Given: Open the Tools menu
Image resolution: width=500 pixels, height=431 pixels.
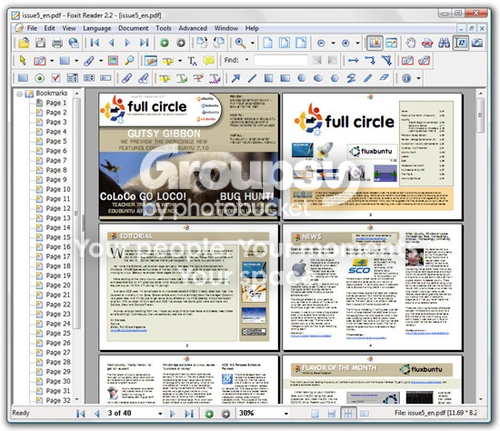Looking at the screenshot, I should coord(163,28).
